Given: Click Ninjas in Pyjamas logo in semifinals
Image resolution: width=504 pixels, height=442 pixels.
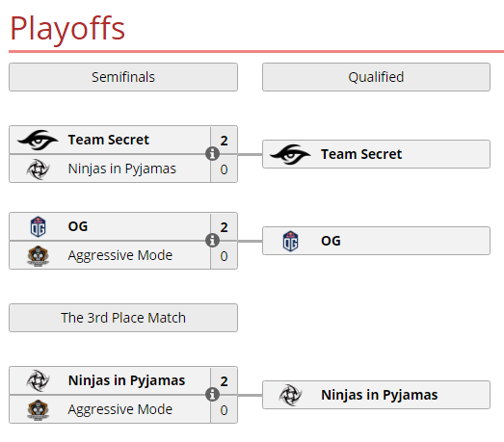Looking at the screenshot, I should [x=38, y=169].
